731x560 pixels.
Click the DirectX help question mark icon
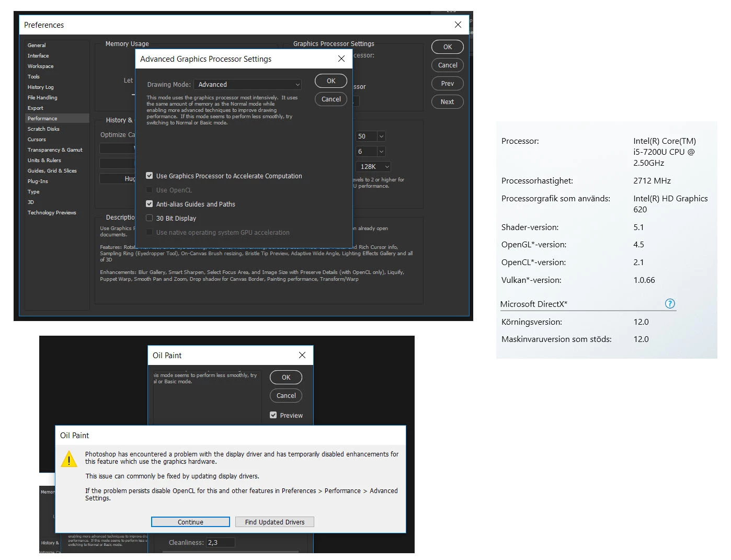tap(670, 304)
